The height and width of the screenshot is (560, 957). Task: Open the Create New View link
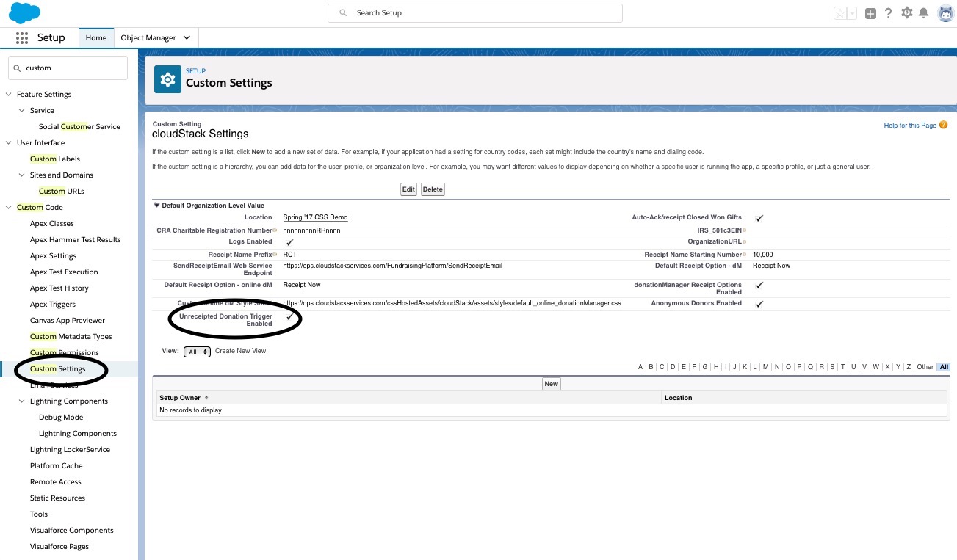[240, 351]
